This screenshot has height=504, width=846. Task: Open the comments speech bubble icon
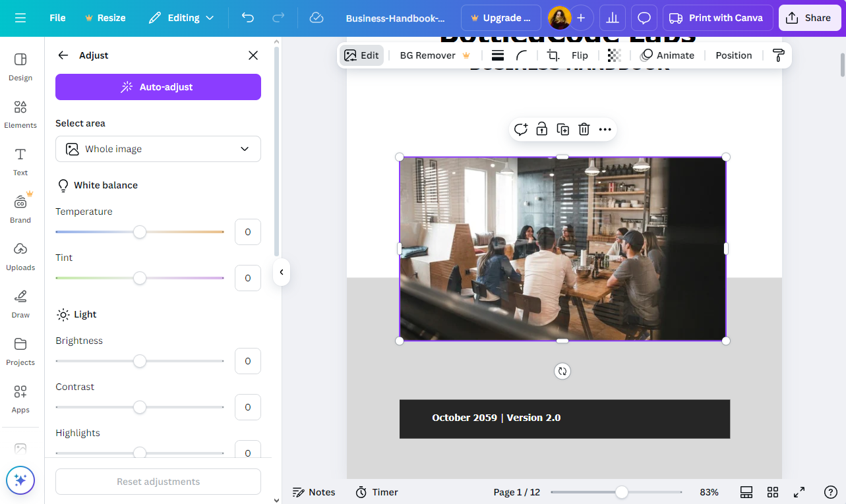point(644,18)
